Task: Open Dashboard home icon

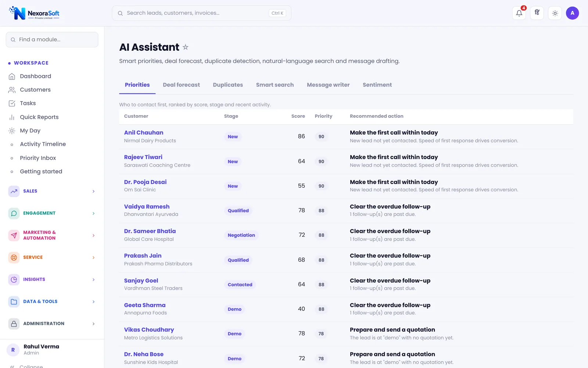Action: tap(12, 76)
